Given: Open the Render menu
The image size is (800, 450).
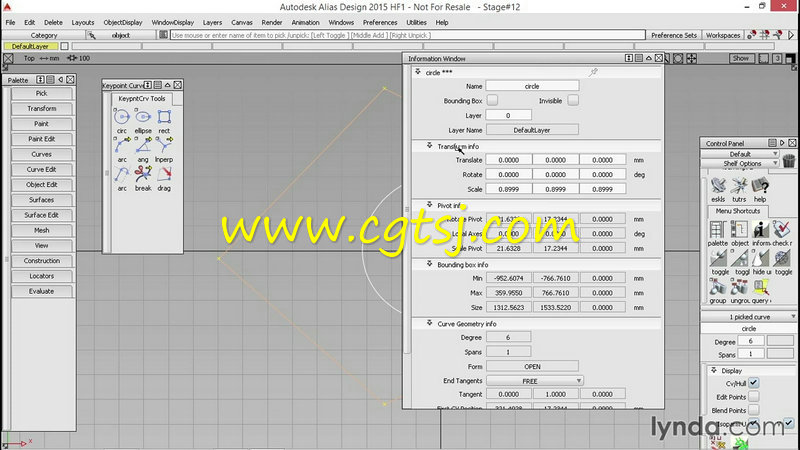Looking at the screenshot, I should pos(271,22).
